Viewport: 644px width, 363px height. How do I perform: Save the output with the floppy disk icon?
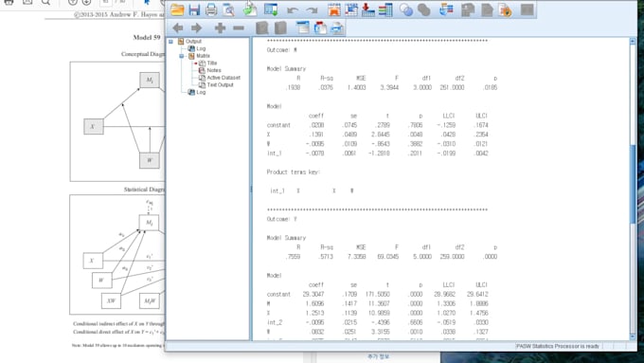[x=194, y=9]
